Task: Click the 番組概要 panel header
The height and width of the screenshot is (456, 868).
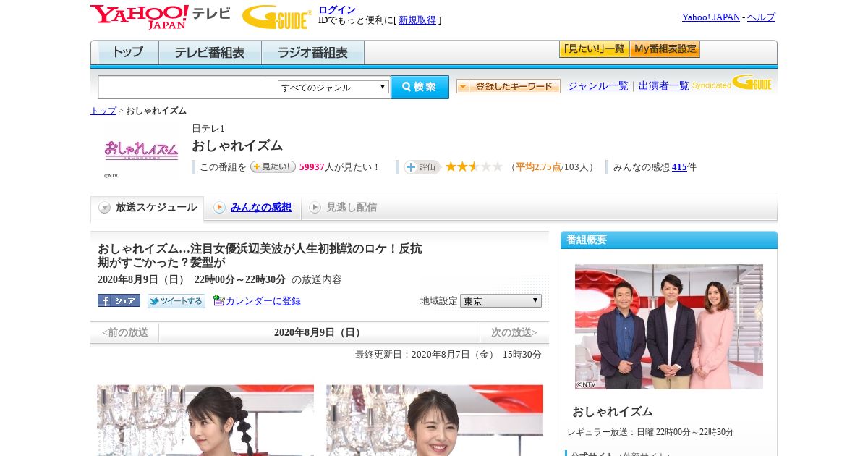Action: pyautogui.click(x=669, y=240)
